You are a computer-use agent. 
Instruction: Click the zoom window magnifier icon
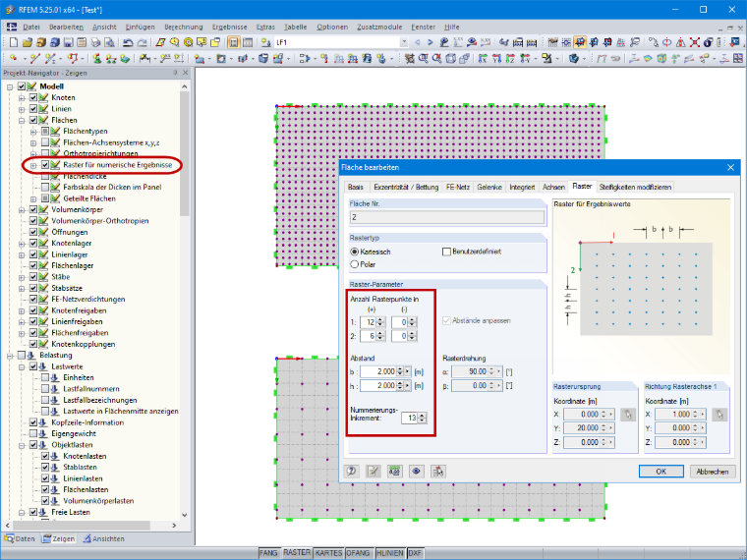point(424,59)
